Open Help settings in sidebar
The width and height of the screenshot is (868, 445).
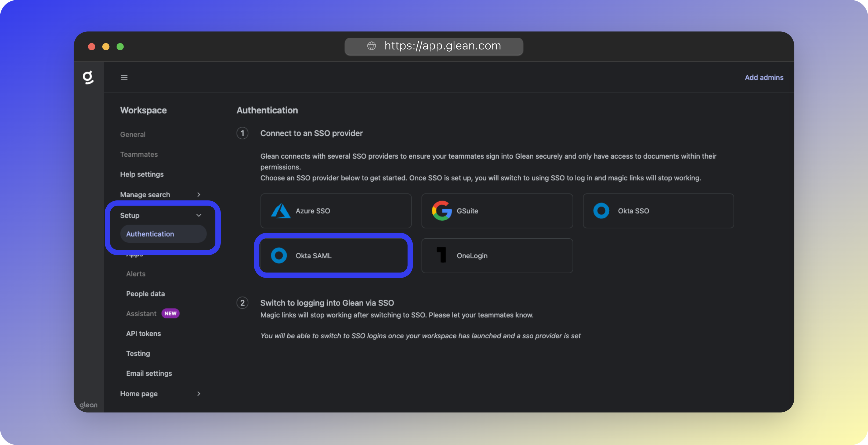pyautogui.click(x=142, y=174)
